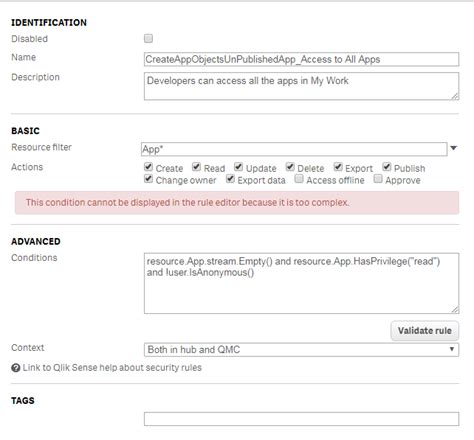This screenshot has width=474, height=440.
Task: Click the Validate rule button
Action: coord(425,331)
